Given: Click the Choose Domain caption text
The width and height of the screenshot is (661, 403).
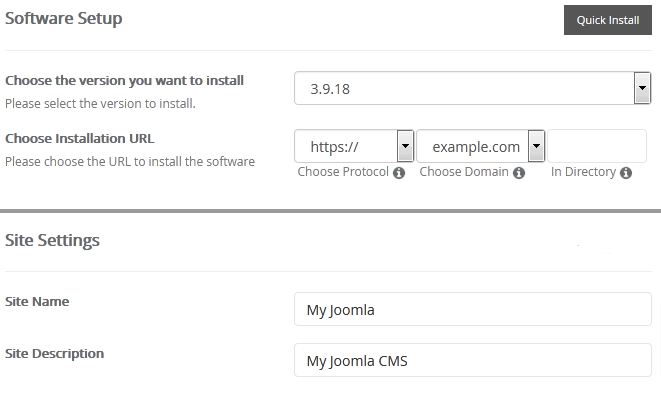Looking at the screenshot, I should tap(464, 172).
